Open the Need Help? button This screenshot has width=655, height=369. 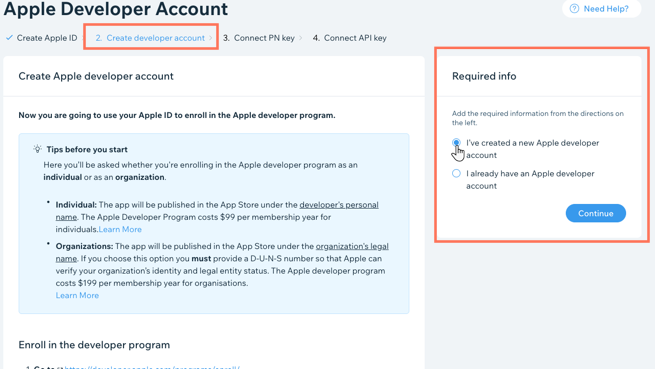pos(602,8)
